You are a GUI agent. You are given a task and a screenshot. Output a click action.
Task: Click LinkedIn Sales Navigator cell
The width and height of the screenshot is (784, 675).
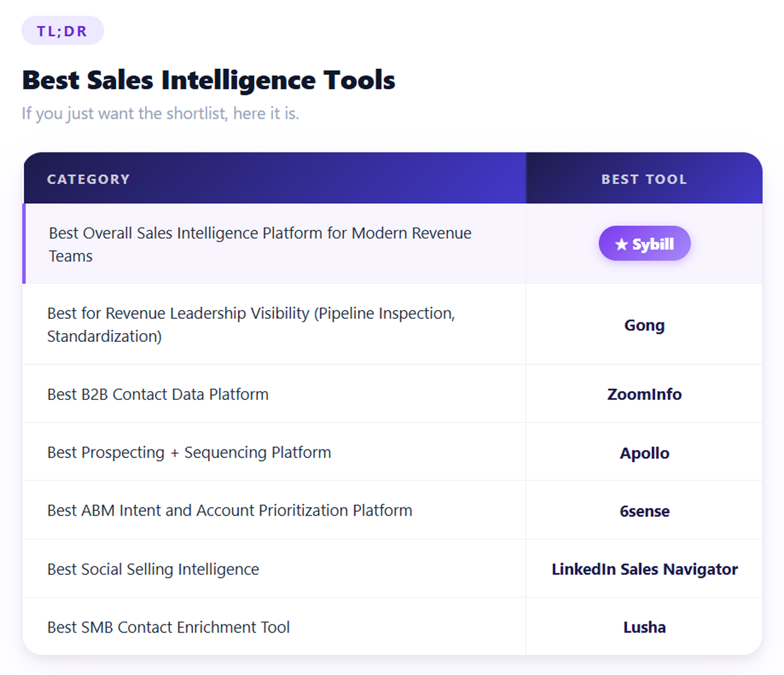[x=644, y=569]
